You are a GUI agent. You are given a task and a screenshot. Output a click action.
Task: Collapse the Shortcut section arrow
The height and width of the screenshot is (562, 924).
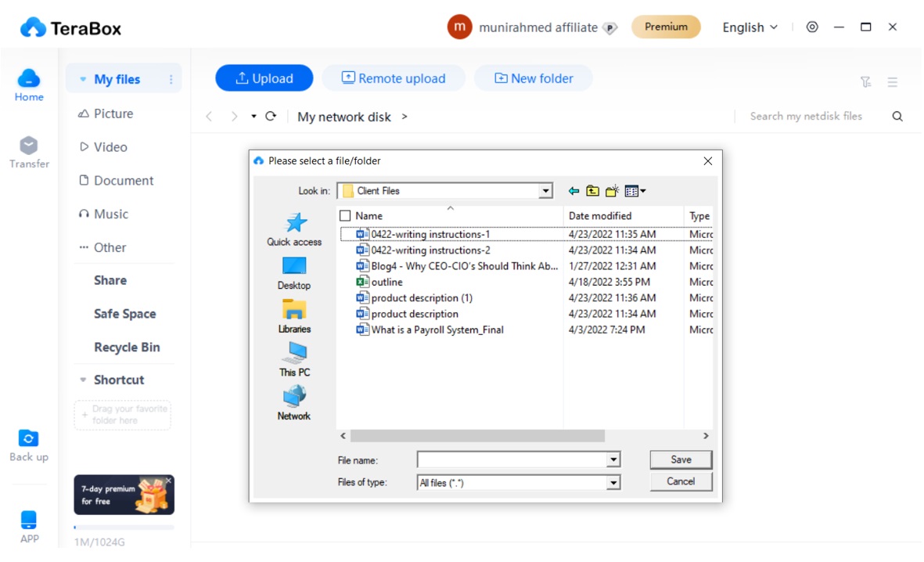click(x=83, y=380)
